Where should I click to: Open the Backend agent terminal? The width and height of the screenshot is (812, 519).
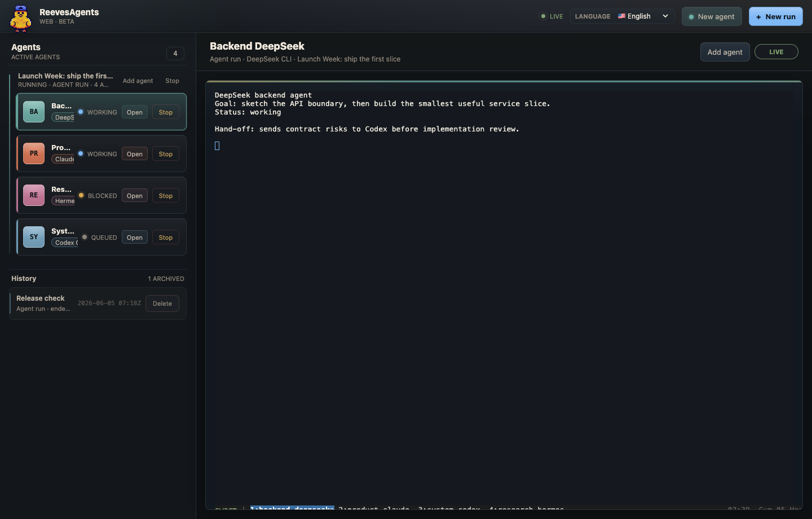134,112
